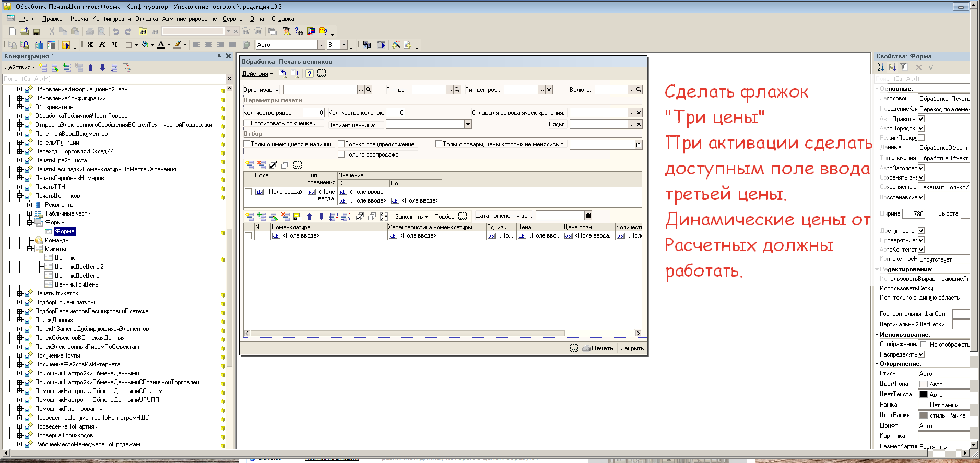Screen dimensions: 980x463
Task: Tick the 'Только распродажа' checkbox
Action: (341, 155)
